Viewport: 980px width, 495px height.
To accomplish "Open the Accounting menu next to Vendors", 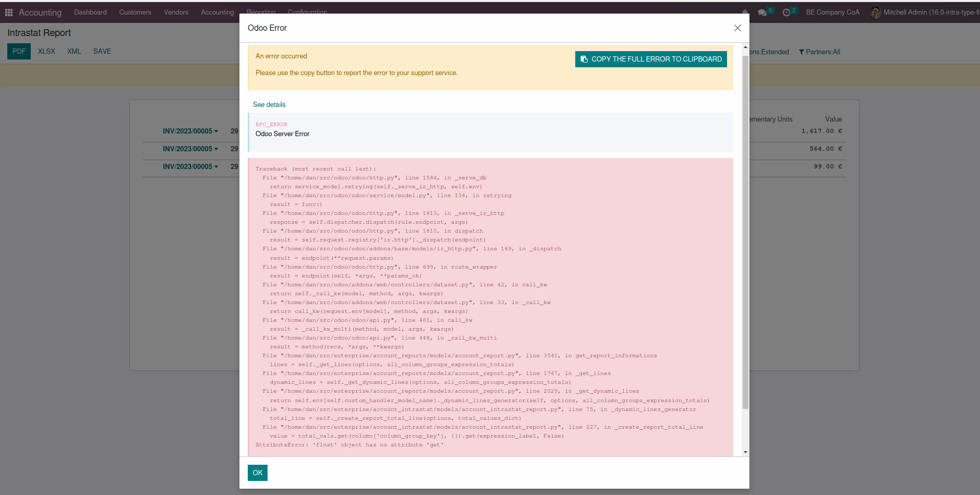I will [x=217, y=12].
